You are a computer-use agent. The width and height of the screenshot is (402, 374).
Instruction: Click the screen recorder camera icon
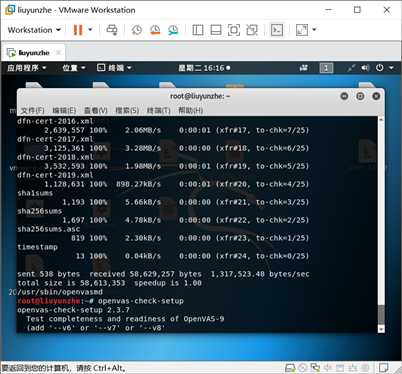[x=303, y=68]
